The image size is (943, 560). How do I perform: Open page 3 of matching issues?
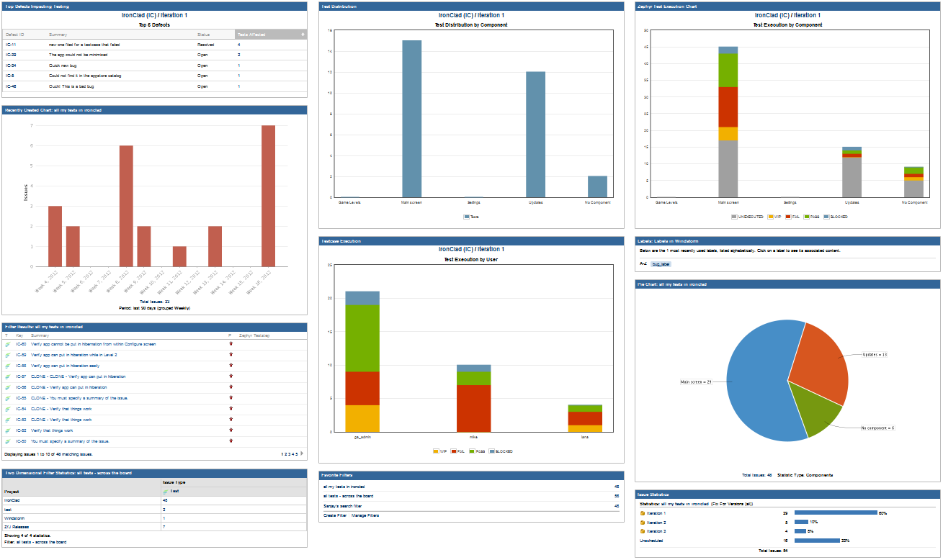(288, 453)
